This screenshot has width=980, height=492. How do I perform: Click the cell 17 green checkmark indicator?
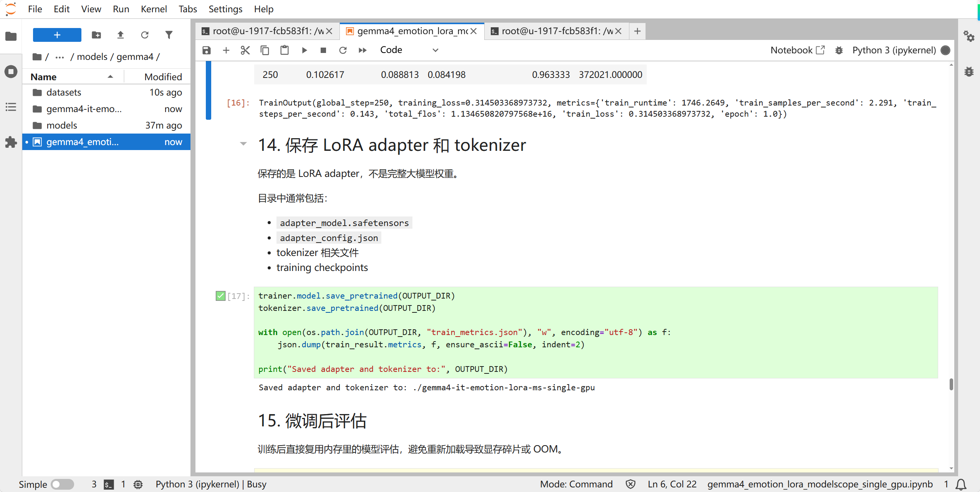(x=220, y=296)
